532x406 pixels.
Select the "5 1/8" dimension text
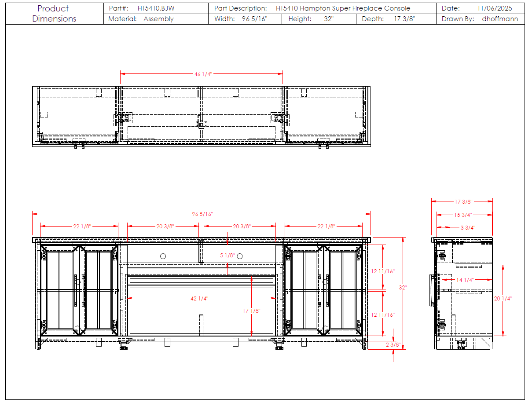coord(227,256)
